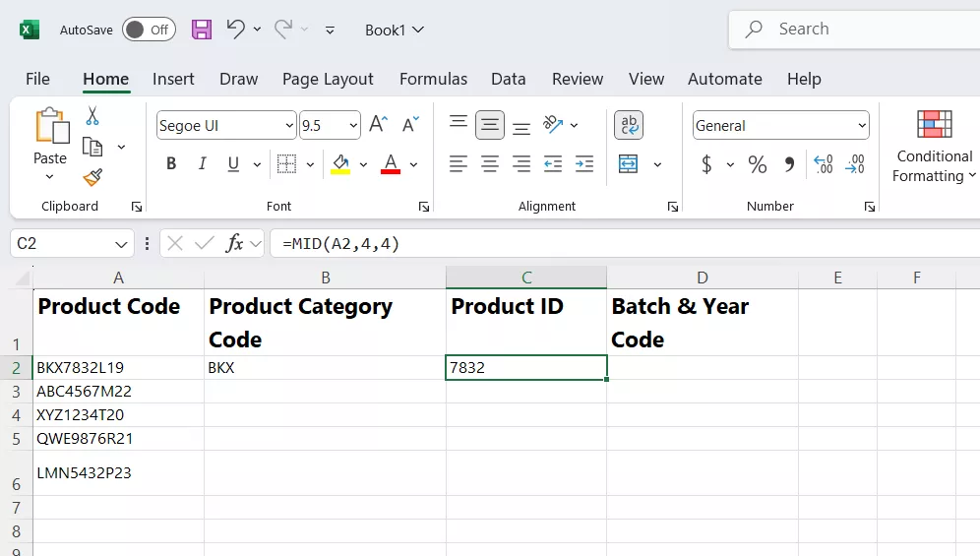This screenshot has height=556, width=980.
Task: Click the Save icon in title bar
Action: (x=202, y=30)
